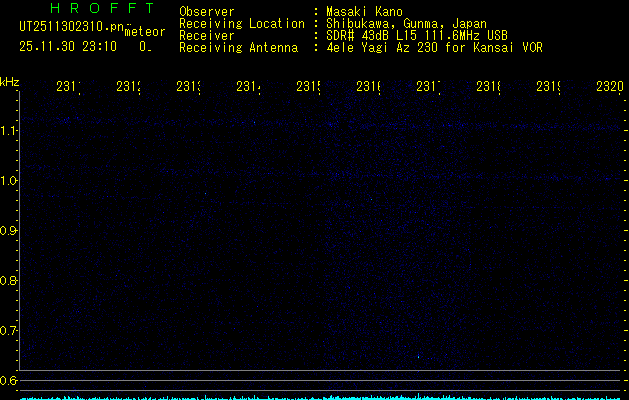The height and width of the screenshot is (400, 629).
Task: Click the 2318 time marker
Action: pos(489,87)
